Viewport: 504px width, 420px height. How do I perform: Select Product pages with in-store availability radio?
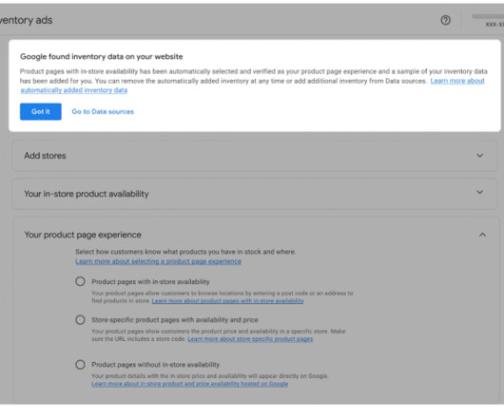[80, 281]
